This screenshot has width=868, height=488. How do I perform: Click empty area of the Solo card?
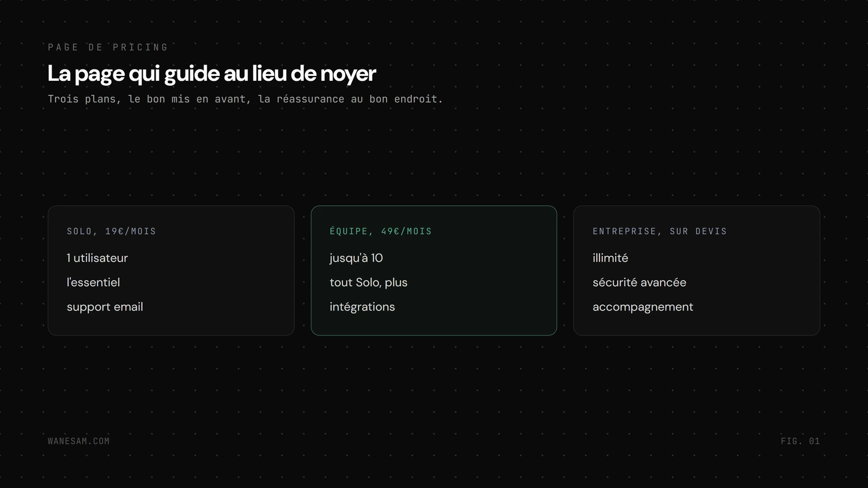pyautogui.click(x=228, y=282)
